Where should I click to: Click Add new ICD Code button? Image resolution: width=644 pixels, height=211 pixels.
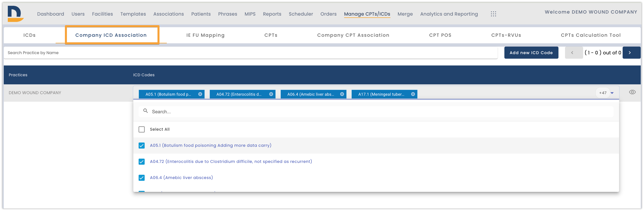pos(531,53)
